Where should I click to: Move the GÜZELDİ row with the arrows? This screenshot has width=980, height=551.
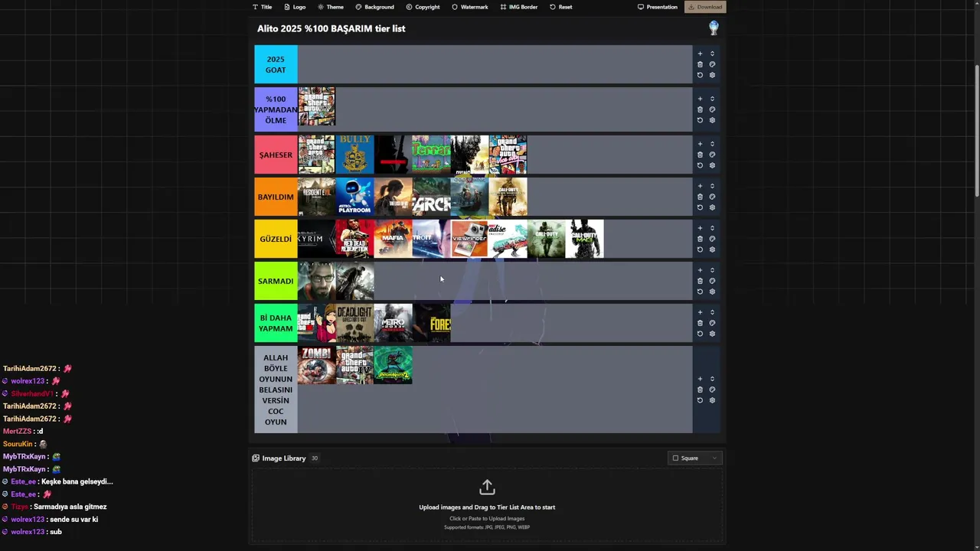(712, 228)
